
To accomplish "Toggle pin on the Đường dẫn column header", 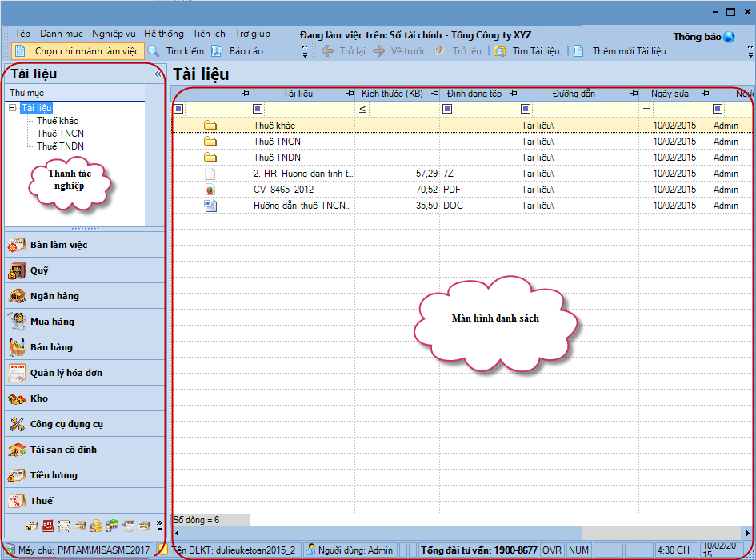I will [x=633, y=94].
